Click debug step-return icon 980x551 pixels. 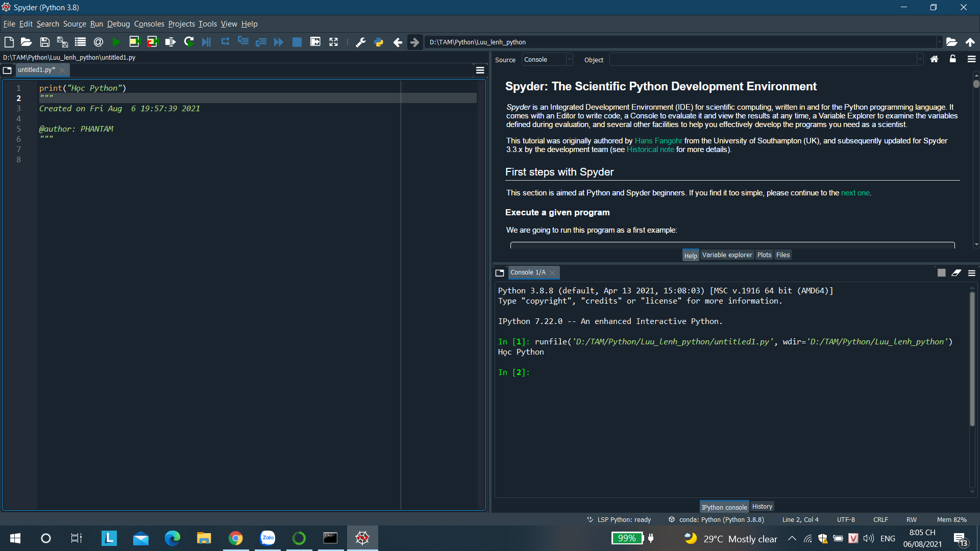coord(261,42)
